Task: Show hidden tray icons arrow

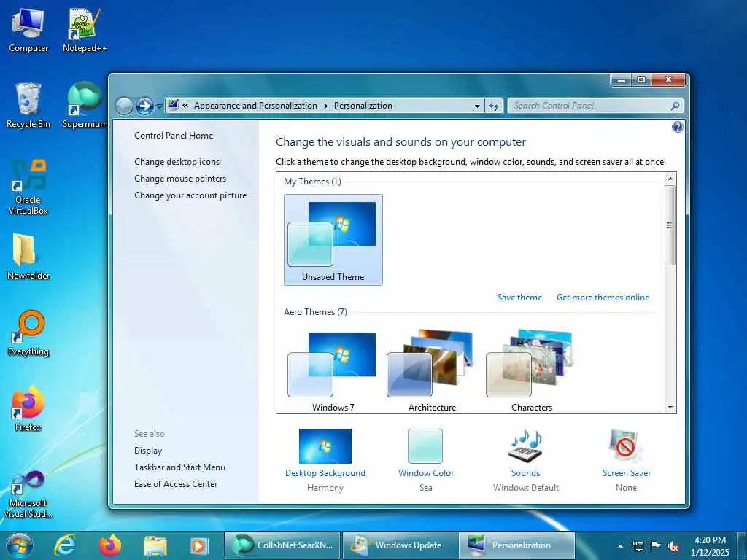Action: click(x=620, y=546)
